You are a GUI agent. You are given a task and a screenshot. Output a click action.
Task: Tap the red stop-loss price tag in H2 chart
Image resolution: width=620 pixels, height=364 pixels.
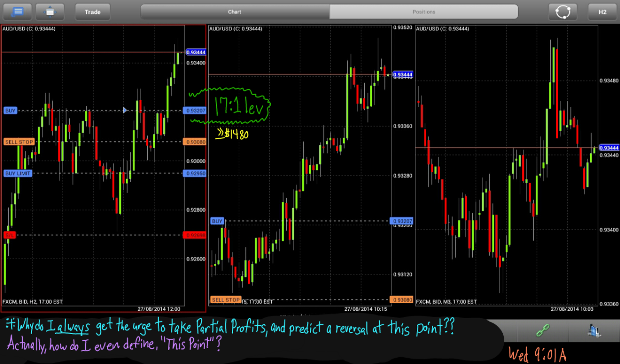click(x=195, y=235)
